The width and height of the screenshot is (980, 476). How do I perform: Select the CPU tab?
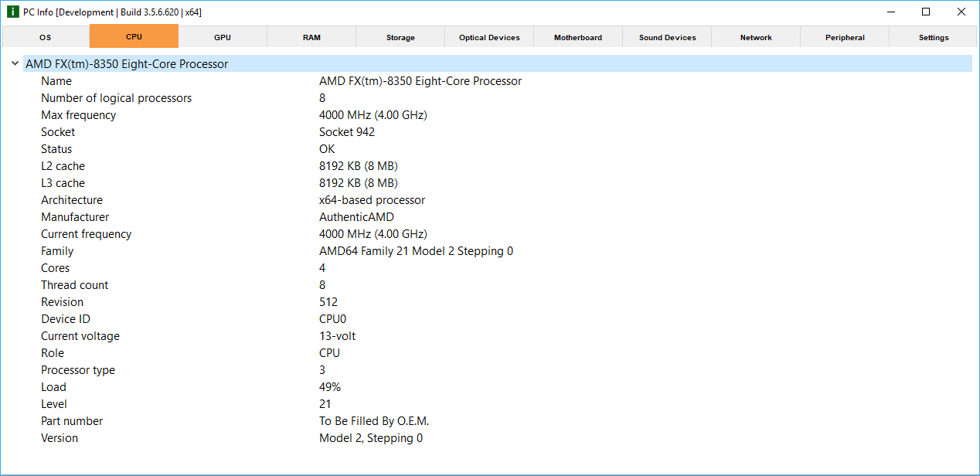(x=134, y=36)
